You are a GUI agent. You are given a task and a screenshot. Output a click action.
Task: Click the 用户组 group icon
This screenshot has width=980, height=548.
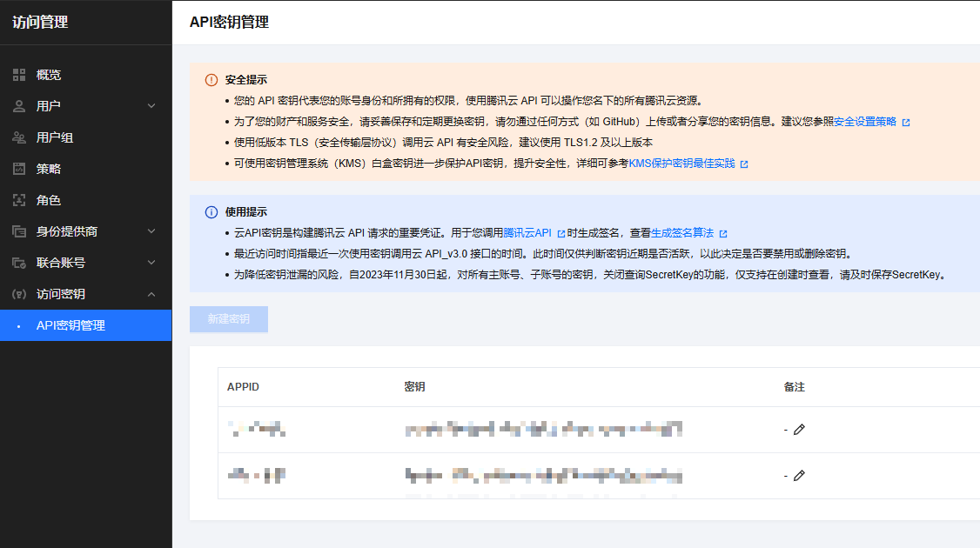19,137
